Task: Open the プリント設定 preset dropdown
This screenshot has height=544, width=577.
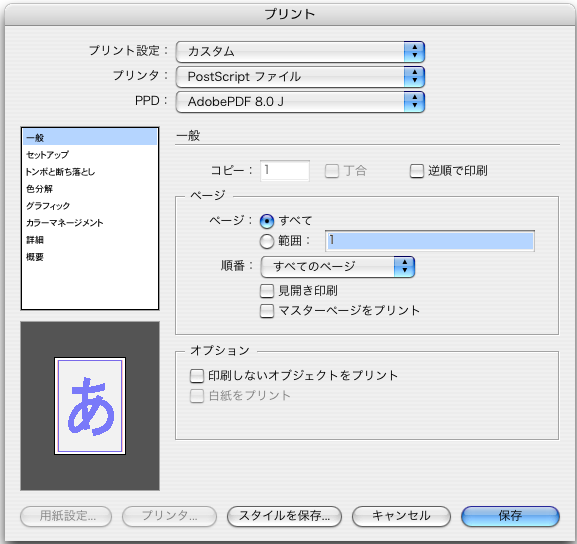Action: coord(300,52)
